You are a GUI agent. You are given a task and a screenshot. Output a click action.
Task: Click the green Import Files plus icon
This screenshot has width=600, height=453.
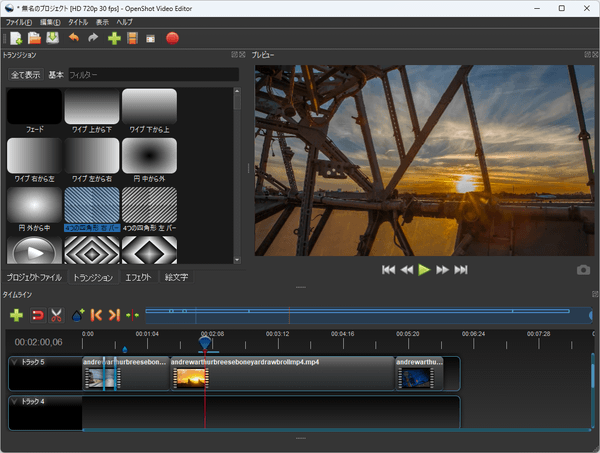114,39
